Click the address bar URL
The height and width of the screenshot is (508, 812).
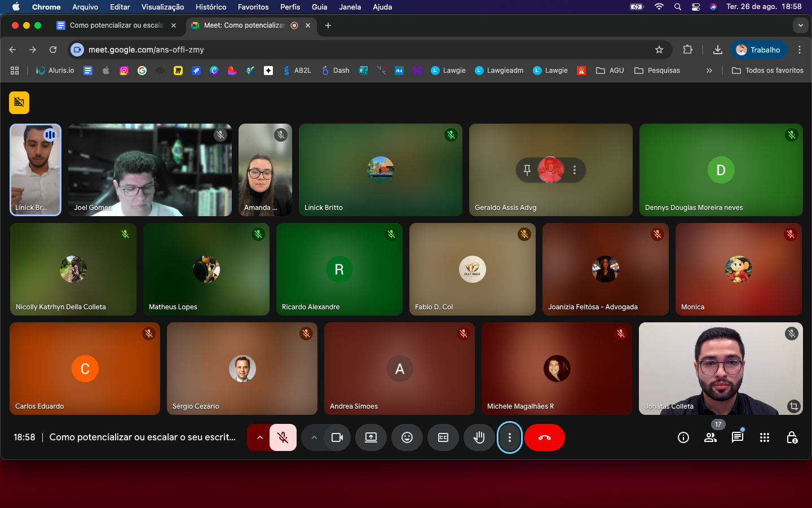[x=146, y=50]
